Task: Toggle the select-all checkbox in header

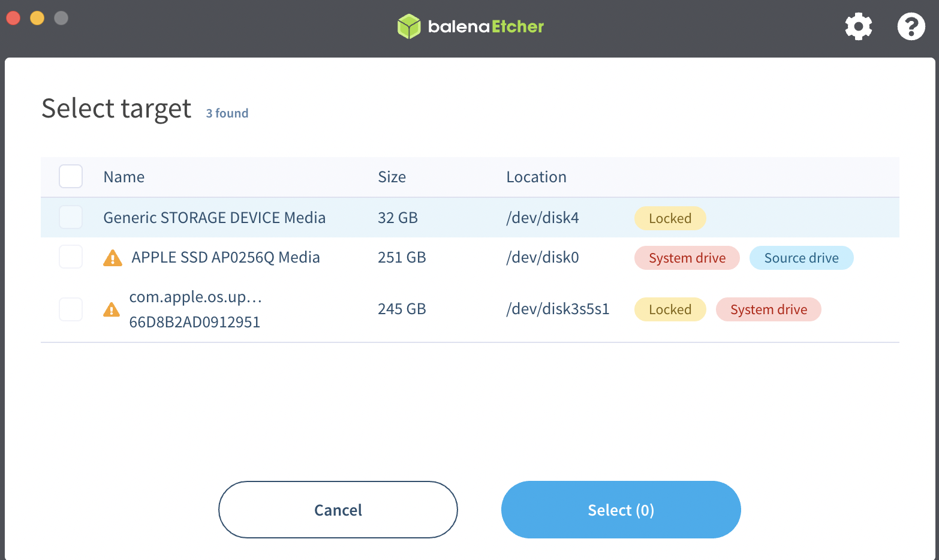Action: tap(71, 176)
